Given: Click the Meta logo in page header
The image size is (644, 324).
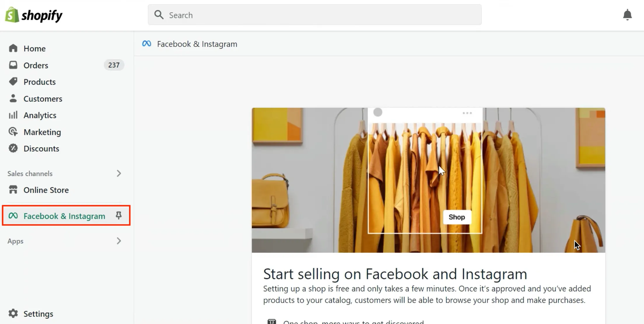Looking at the screenshot, I should point(146,44).
